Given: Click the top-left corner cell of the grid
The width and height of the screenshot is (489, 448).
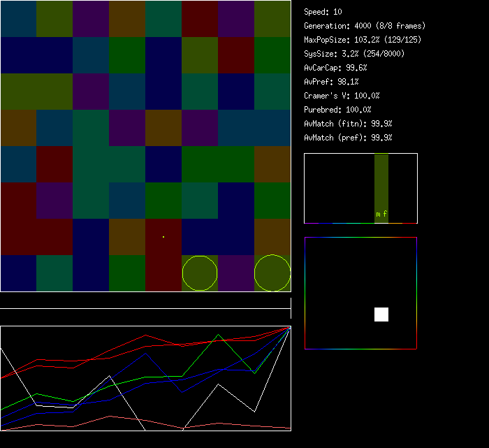Looking at the screenshot, I should tap(18, 18).
